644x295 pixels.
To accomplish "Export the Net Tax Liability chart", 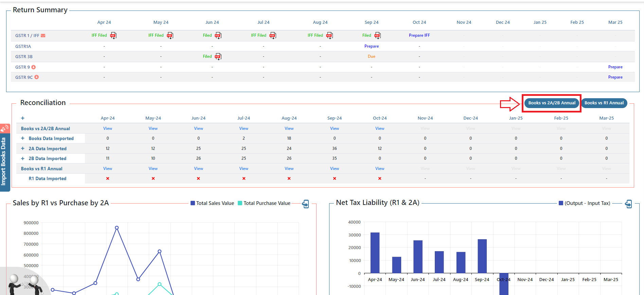I will [629, 204].
